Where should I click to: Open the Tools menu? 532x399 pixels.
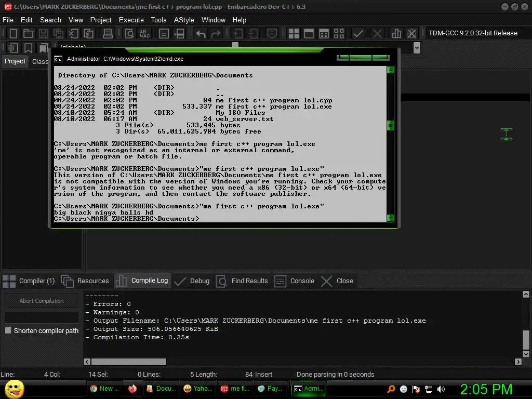coord(159,20)
